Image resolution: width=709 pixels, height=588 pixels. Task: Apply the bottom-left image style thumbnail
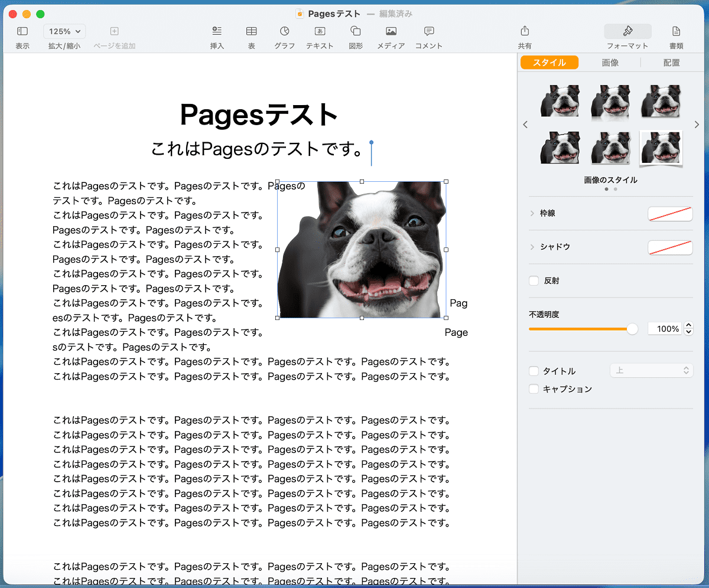click(x=560, y=148)
